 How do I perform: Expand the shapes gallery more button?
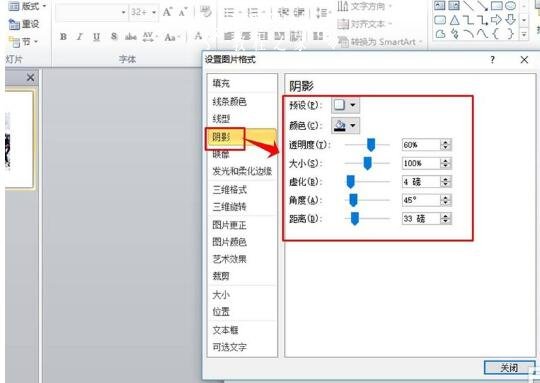524,35
